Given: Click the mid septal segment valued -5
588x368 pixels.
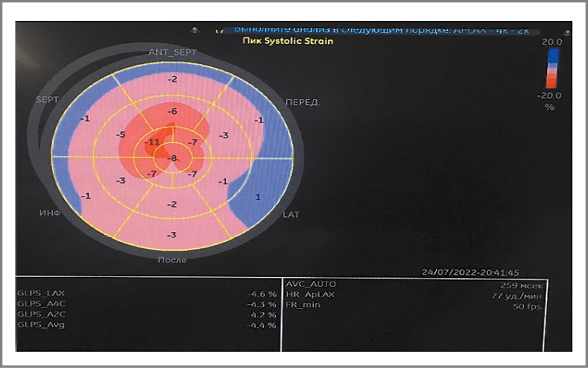Looking at the screenshot, I should [x=121, y=135].
